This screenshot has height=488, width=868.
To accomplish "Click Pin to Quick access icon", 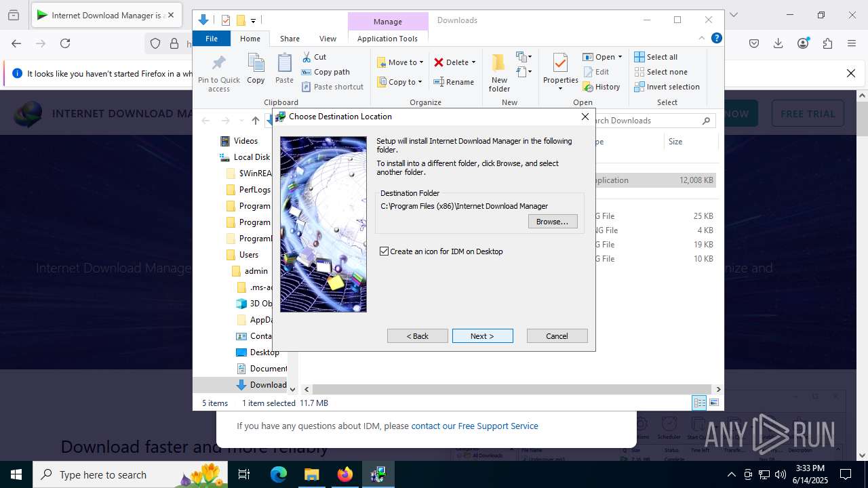I will [x=219, y=73].
